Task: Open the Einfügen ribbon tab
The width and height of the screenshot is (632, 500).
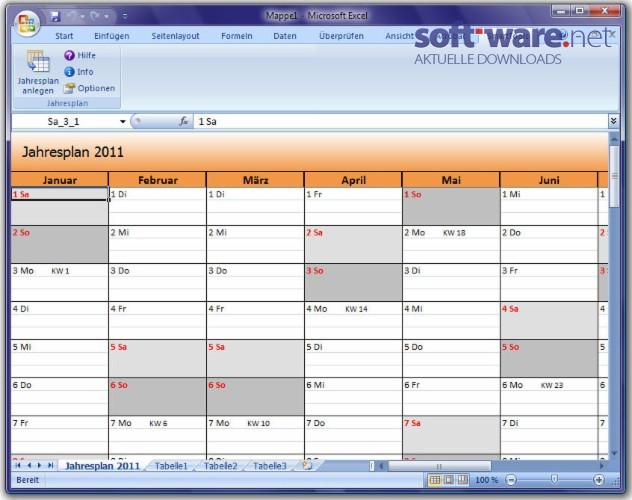Action: point(112,36)
